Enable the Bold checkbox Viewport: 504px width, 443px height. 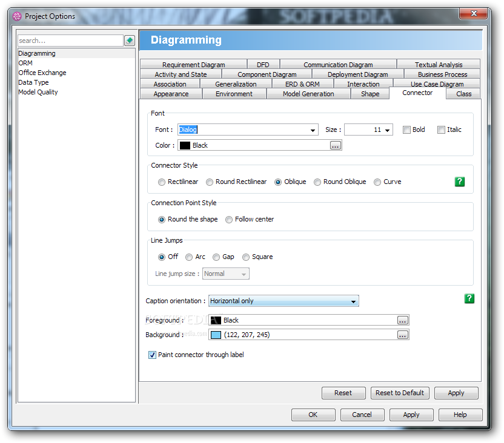[x=406, y=130]
